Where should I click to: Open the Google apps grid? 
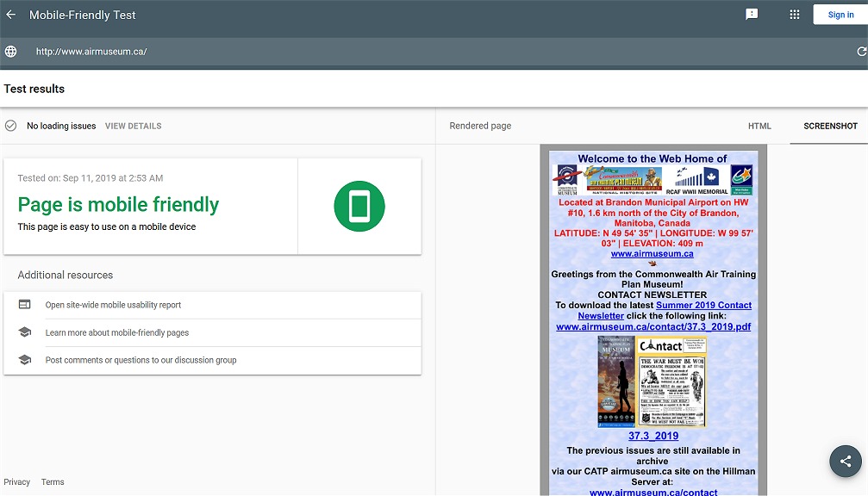click(795, 15)
